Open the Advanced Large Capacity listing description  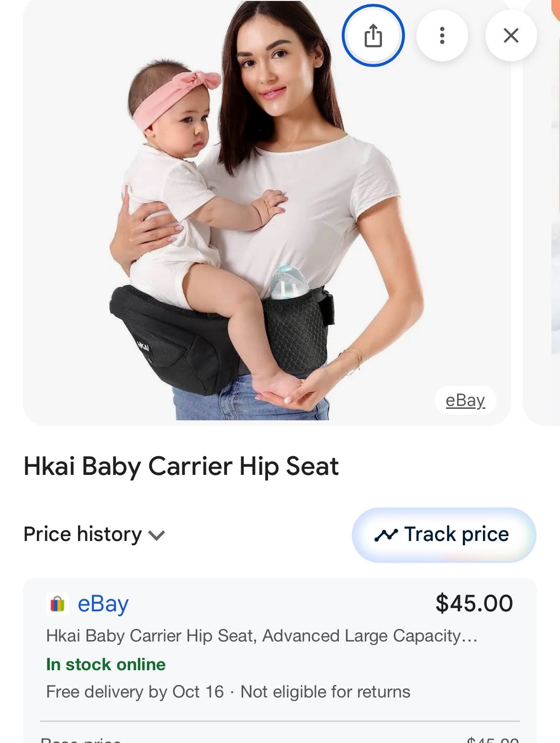coord(262,636)
